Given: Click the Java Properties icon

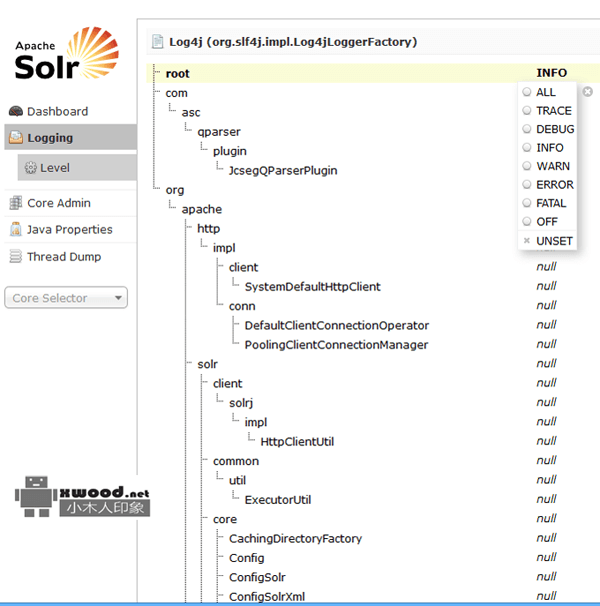Looking at the screenshot, I should (15, 229).
